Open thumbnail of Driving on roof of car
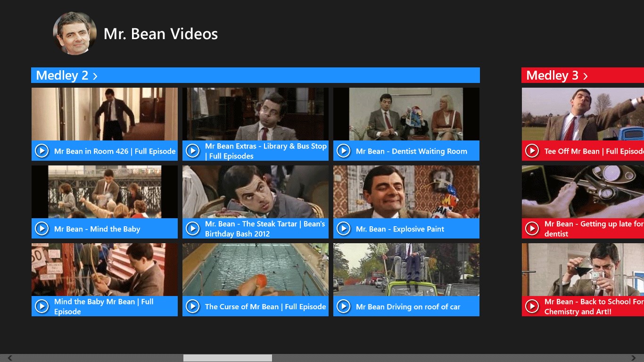The height and width of the screenshot is (362, 644). tap(406, 270)
